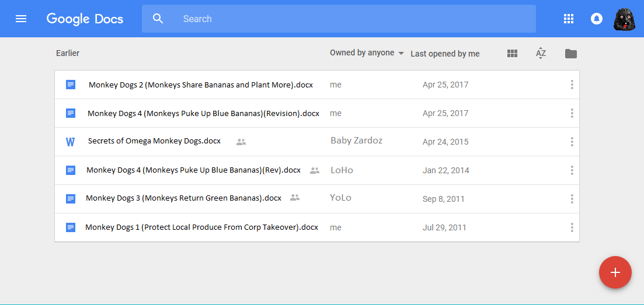Image resolution: width=644 pixels, height=305 pixels.
Task: Click the Google Docs logo
Action: [x=85, y=19]
